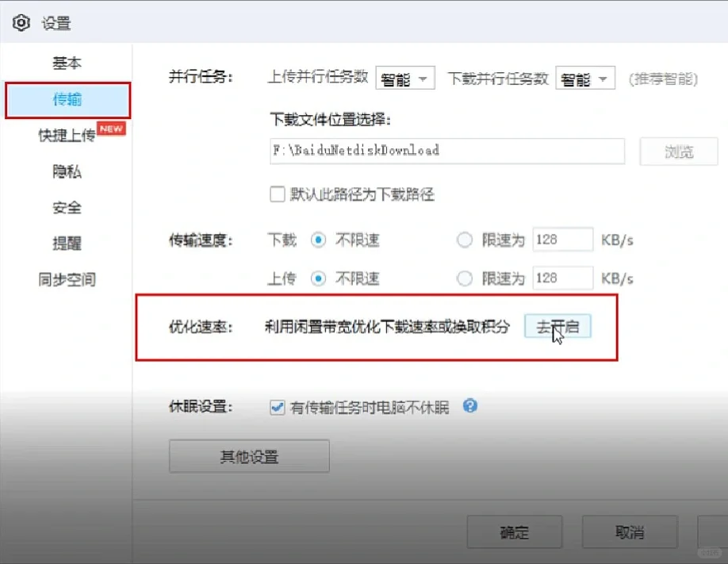The height and width of the screenshot is (564, 728).
Task: Click the 去开启 button to enable speed optimization
Action: pyautogui.click(x=557, y=327)
